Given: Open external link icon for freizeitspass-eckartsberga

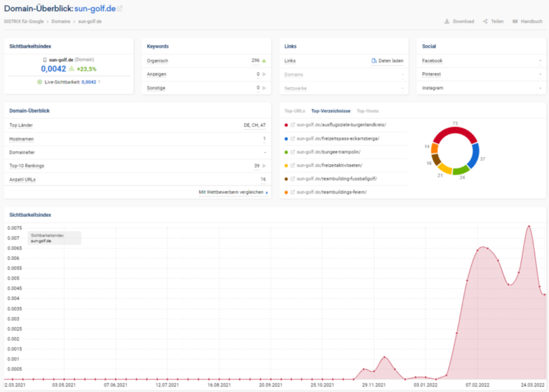Looking at the screenshot, I should click(292, 139).
